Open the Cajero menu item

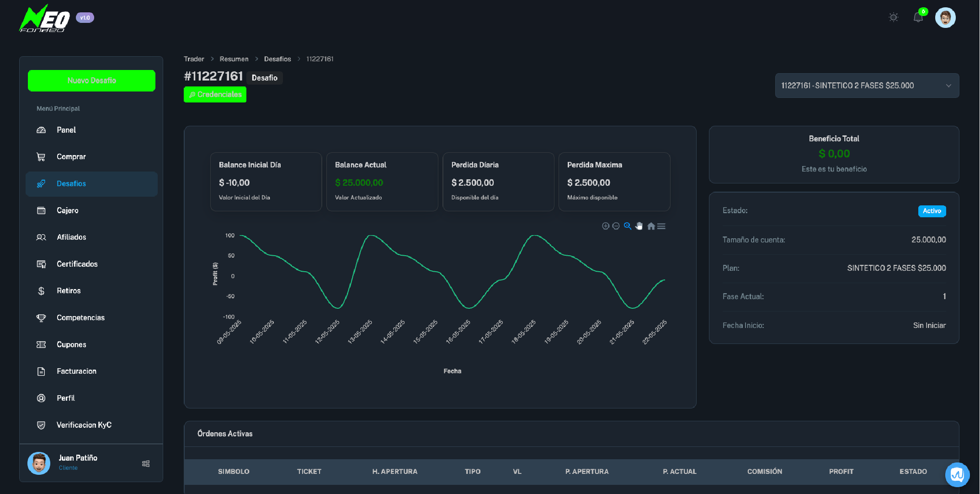pos(68,210)
